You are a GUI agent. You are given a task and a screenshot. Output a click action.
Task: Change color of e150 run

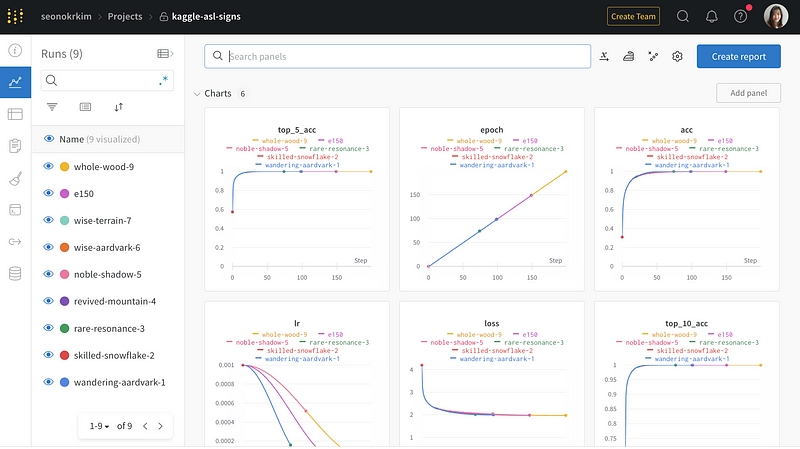[65, 193]
